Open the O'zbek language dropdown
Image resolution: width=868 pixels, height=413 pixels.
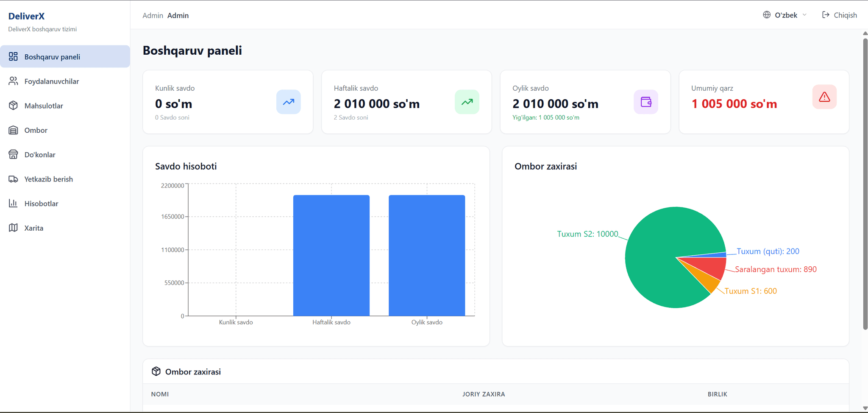point(785,15)
